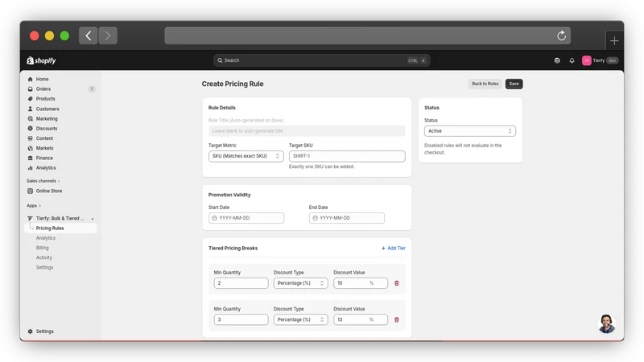Select the Products tag icon
The height and width of the screenshot is (362, 644).
[x=30, y=99]
